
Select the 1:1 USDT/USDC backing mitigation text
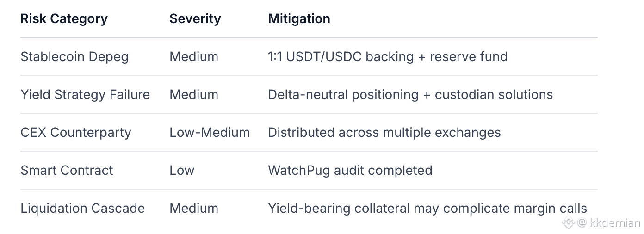click(388, 57)
